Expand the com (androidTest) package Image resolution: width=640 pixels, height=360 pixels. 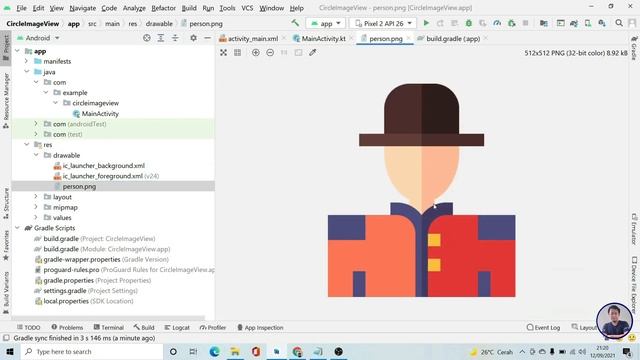tap(36, 124)
